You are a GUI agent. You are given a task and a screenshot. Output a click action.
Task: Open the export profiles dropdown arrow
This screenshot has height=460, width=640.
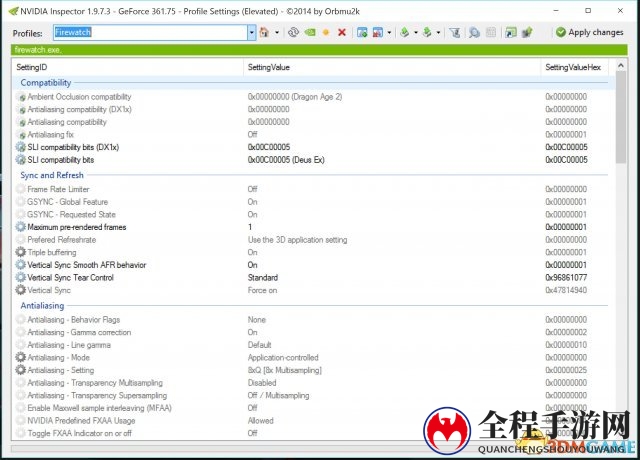coord(416,32)
